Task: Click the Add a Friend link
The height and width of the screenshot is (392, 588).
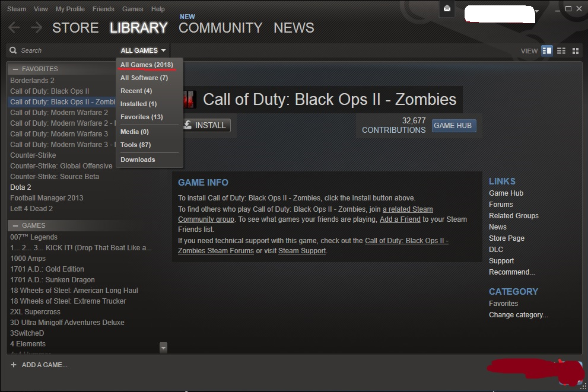Action: tap(400, 219)
